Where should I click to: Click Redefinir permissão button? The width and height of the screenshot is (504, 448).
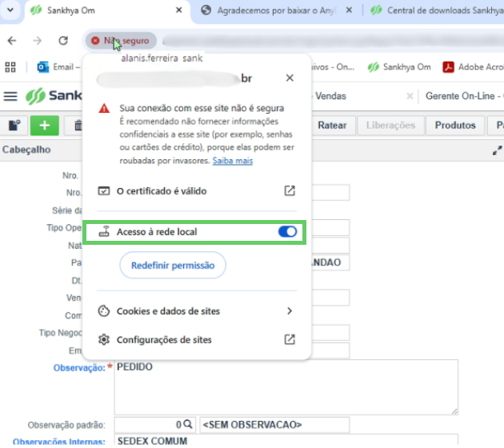pos(173,266)
